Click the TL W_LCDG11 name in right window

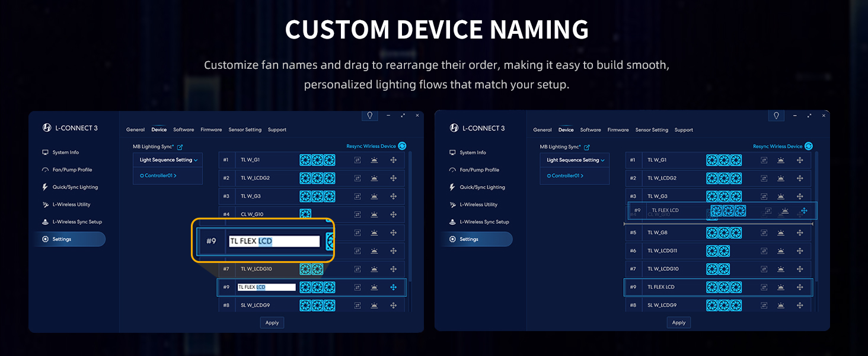coord(663,251)
